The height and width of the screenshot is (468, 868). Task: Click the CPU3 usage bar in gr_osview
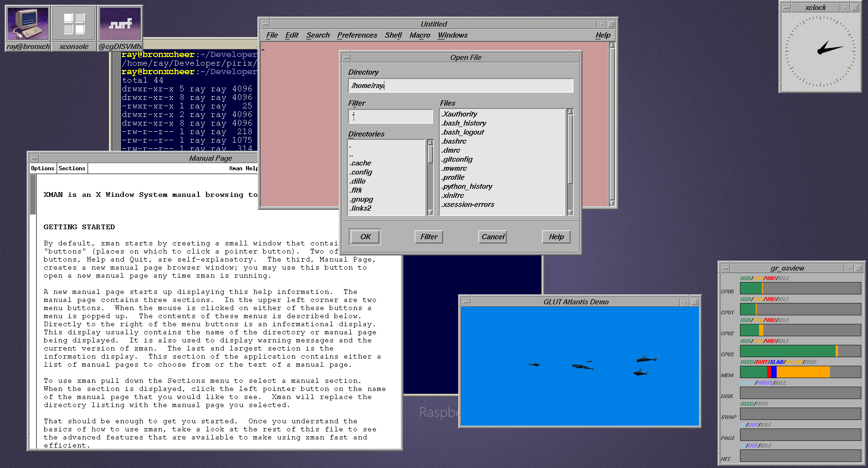point(800,351)
